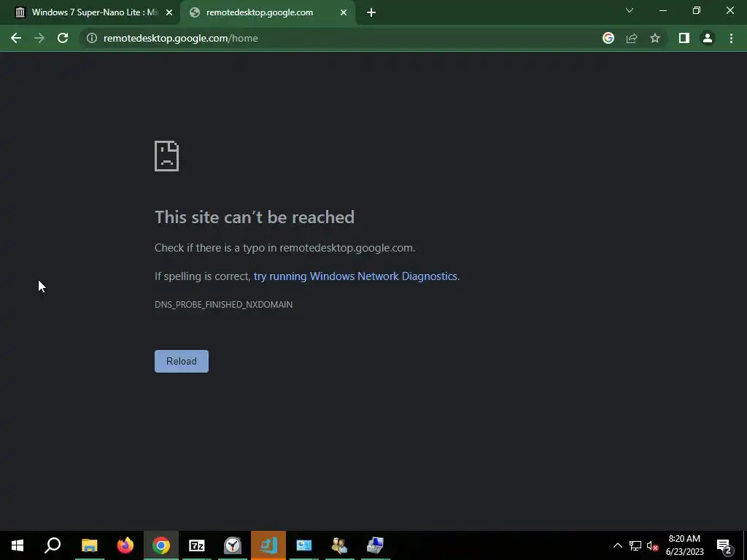Click the Google icon in address bar

pyautogui.click(x=608, y=38)
